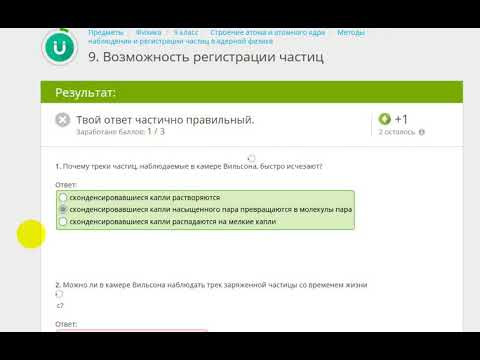
Task: Click the green round site logo
Action: (60, 48)
